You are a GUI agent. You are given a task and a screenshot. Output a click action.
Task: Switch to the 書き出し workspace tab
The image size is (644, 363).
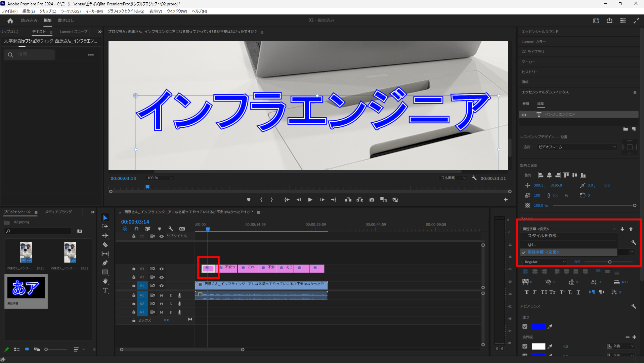click(x=66, y=21)
